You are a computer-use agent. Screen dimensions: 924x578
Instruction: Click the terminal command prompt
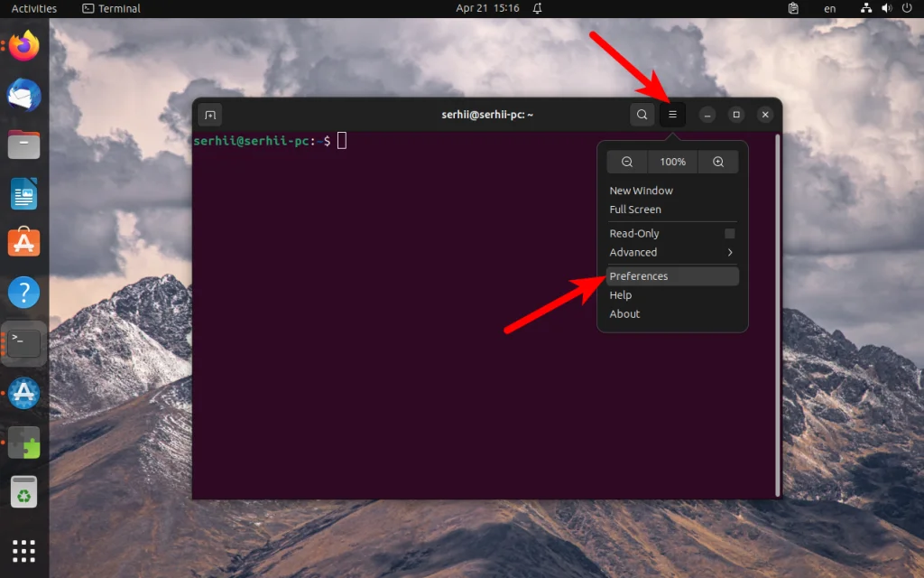(342, 141)
